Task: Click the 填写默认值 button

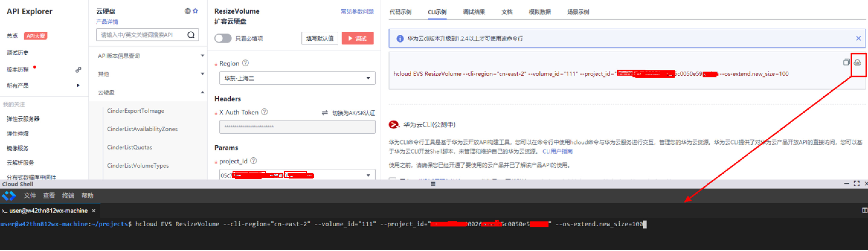Action: click(x=320, y=38)
